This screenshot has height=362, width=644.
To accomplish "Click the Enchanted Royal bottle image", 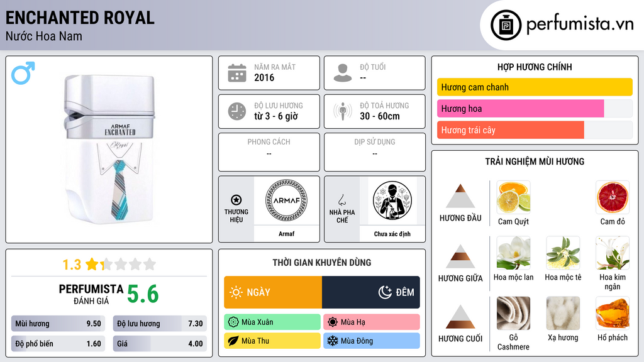I will (x=109, y=150).
